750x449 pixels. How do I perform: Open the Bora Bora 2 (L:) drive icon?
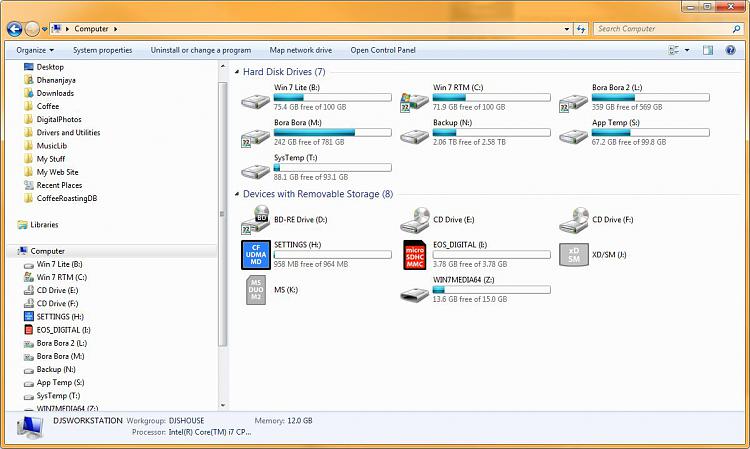point(573,102)
